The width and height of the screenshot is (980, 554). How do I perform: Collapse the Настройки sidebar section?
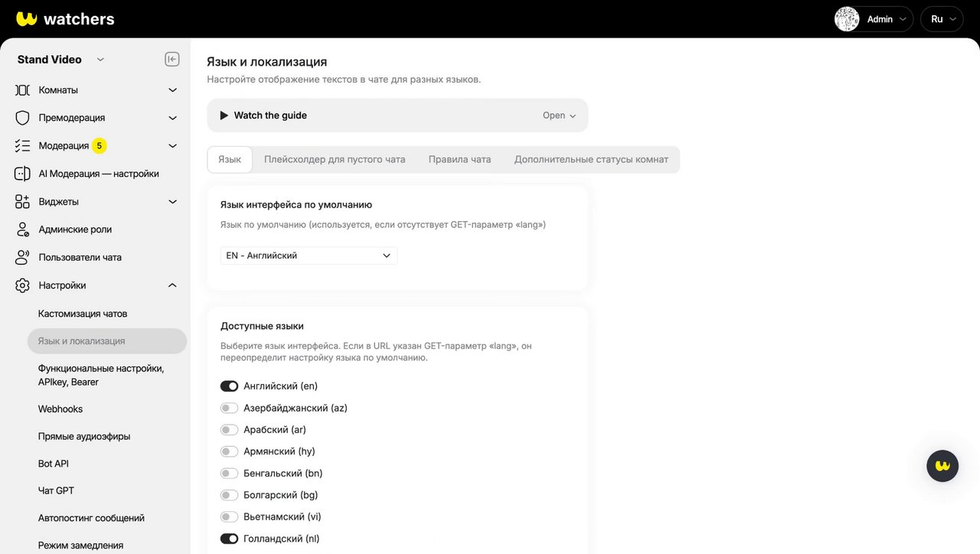click(172, 285)
